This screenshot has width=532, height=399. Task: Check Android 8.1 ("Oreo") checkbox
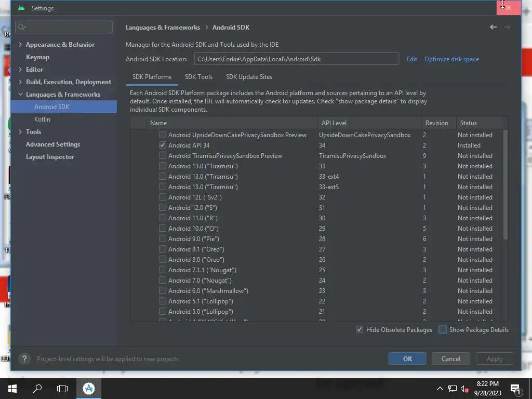[163, 249]
